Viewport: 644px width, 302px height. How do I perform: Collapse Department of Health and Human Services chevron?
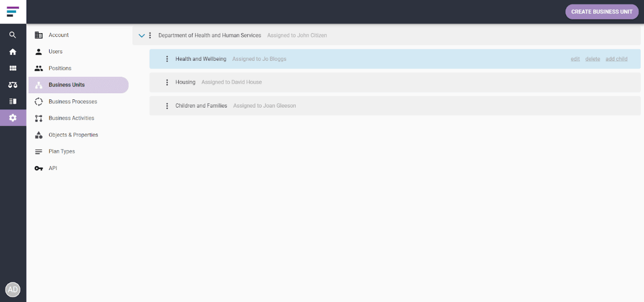[x=142, y=36]
